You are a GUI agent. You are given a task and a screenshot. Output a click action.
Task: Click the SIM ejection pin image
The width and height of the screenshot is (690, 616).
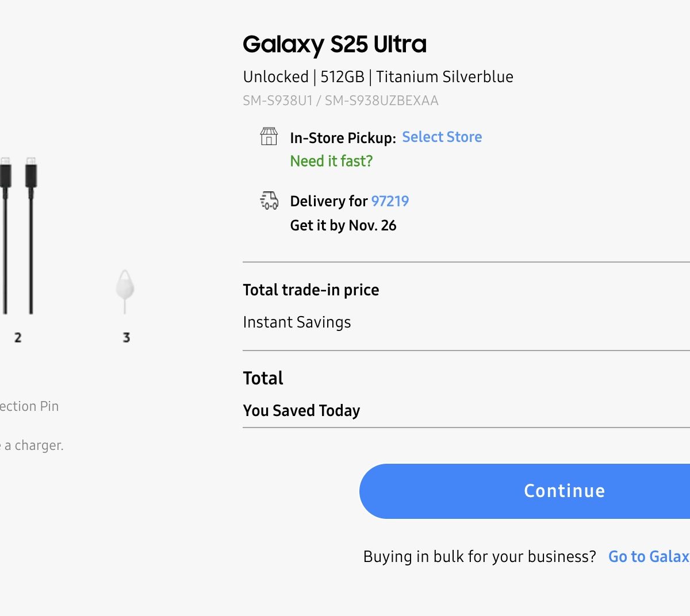pyautogui.click(x=125, y=290)
